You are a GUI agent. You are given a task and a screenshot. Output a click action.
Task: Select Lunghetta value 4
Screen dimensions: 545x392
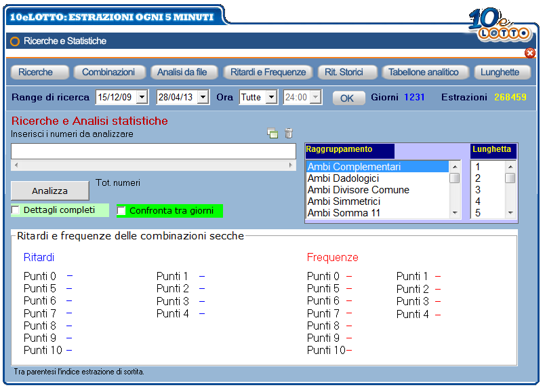point(488,201)
